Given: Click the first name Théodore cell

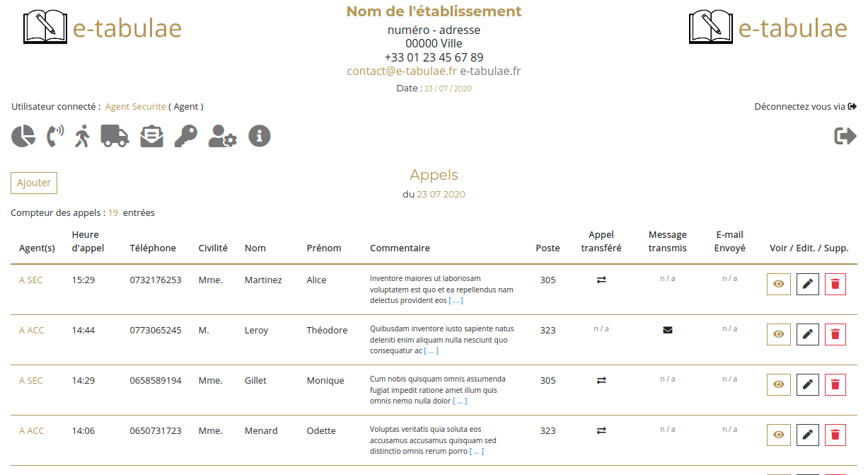Looking at the screenshot, I should click(327, 331).
